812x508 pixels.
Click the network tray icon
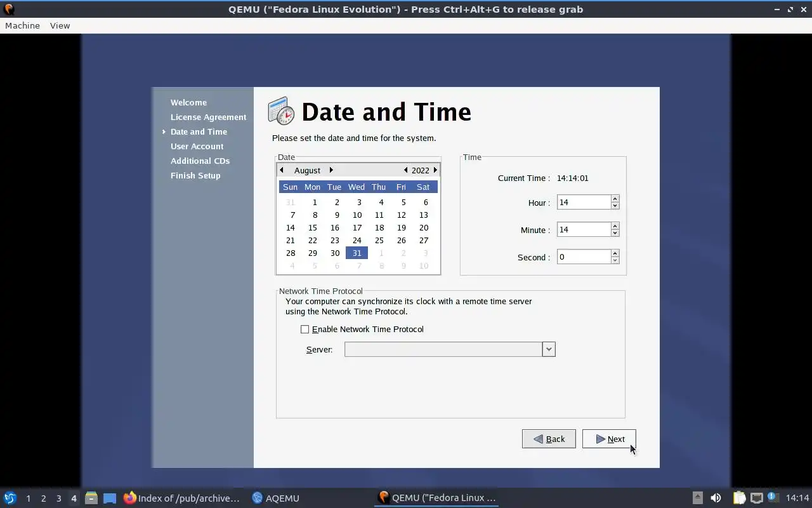coord(756,498)
